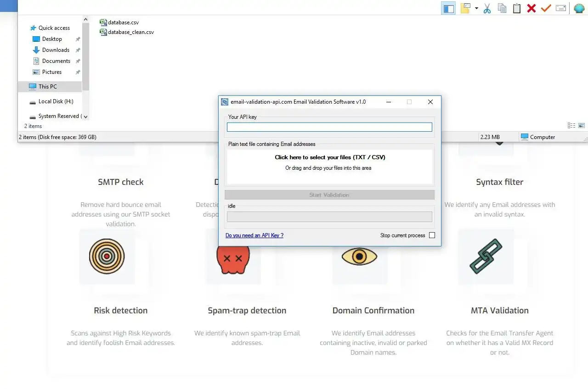Click the pin icon next to Documents

coord(78,61)
